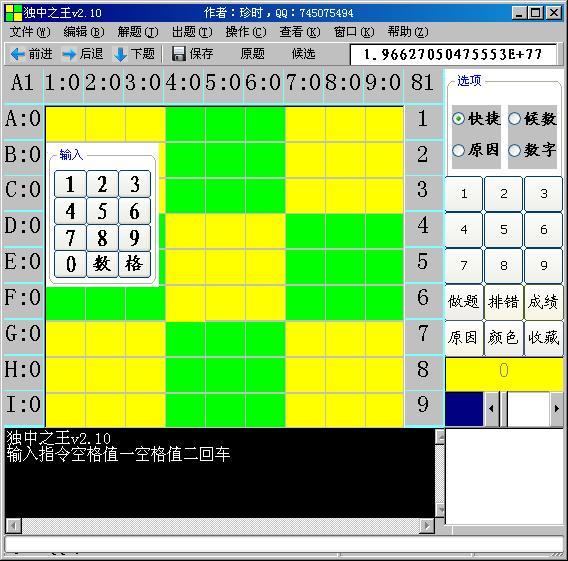Select the 快捷 radio option
568x561 pixels.
point(476,118)
